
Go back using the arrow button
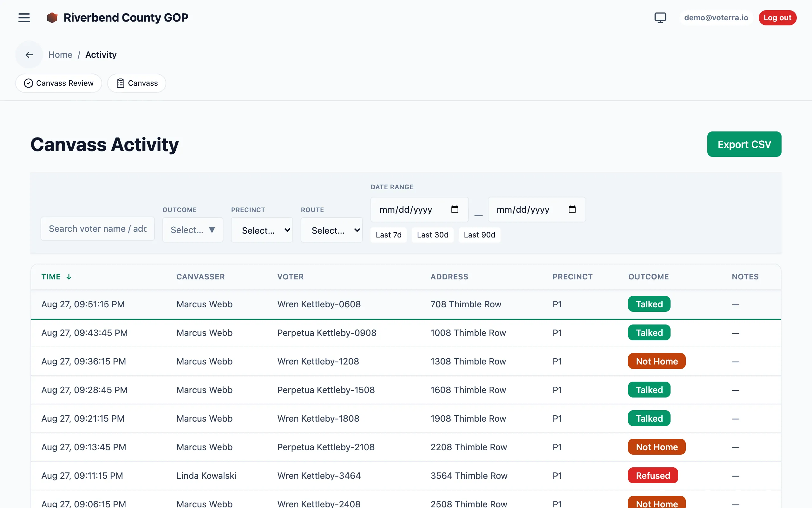pyautogui.click(x=29, y=54)
